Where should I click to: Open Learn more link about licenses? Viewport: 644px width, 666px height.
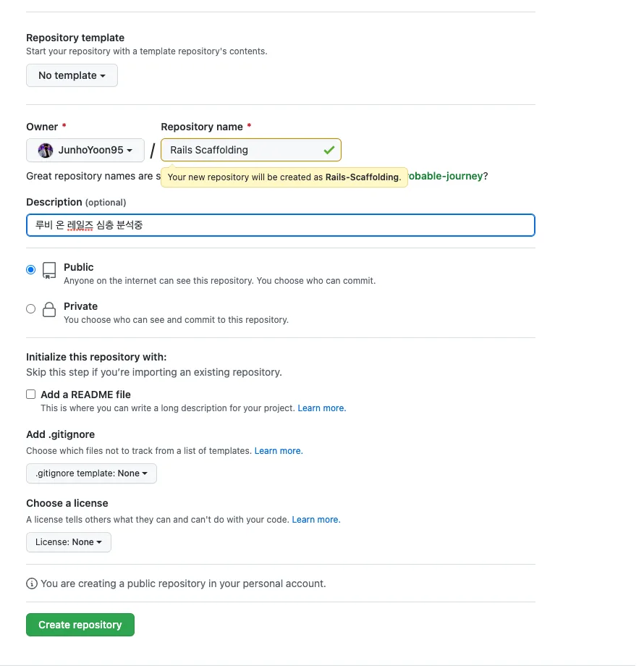(x=316, y=520)
